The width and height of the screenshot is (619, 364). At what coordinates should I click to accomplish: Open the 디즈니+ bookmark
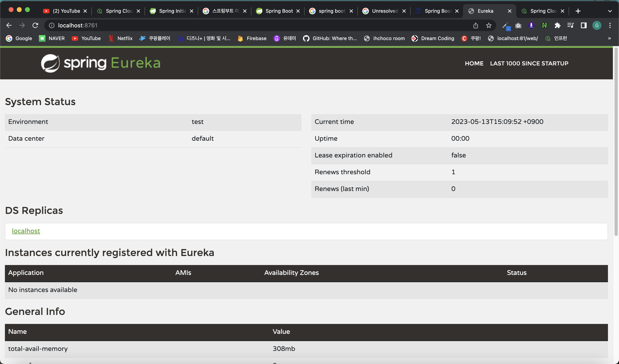[204, 38]
